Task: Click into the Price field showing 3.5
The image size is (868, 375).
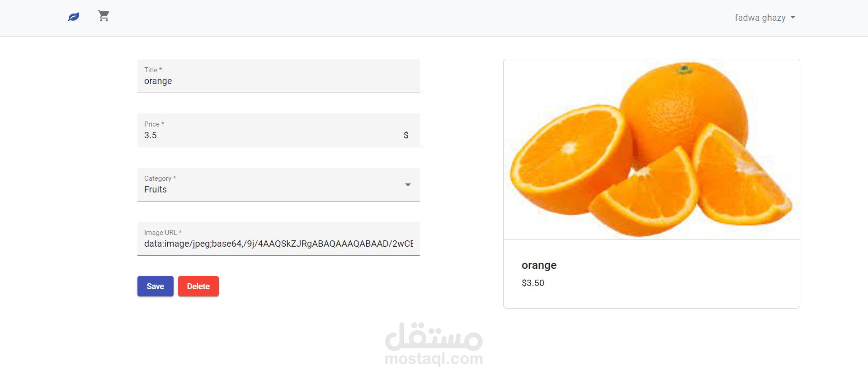Action: point(278,130)
